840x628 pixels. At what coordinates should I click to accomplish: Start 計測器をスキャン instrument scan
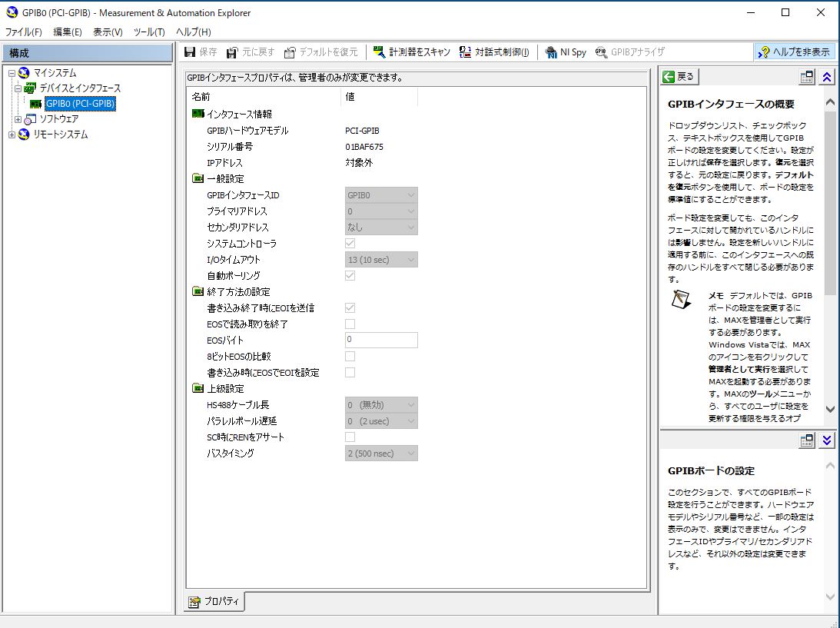411,52
